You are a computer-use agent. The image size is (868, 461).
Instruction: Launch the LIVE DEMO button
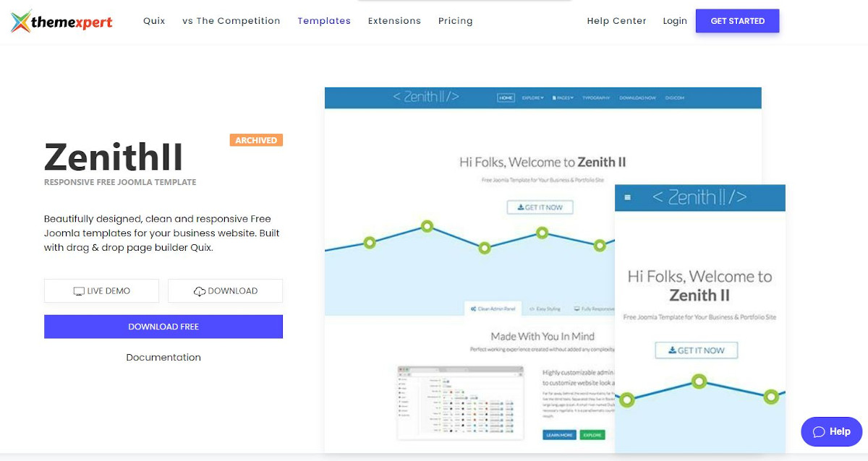101,291
